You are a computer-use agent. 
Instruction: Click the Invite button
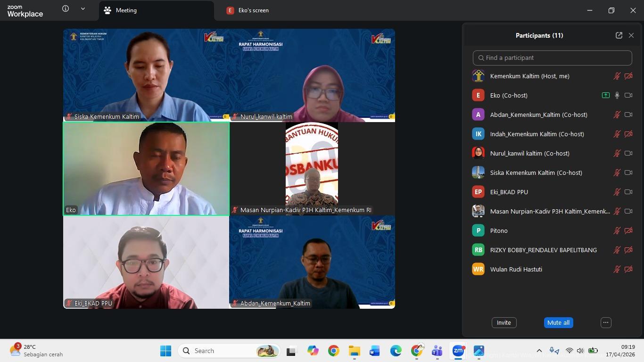(x=504, y=322)
